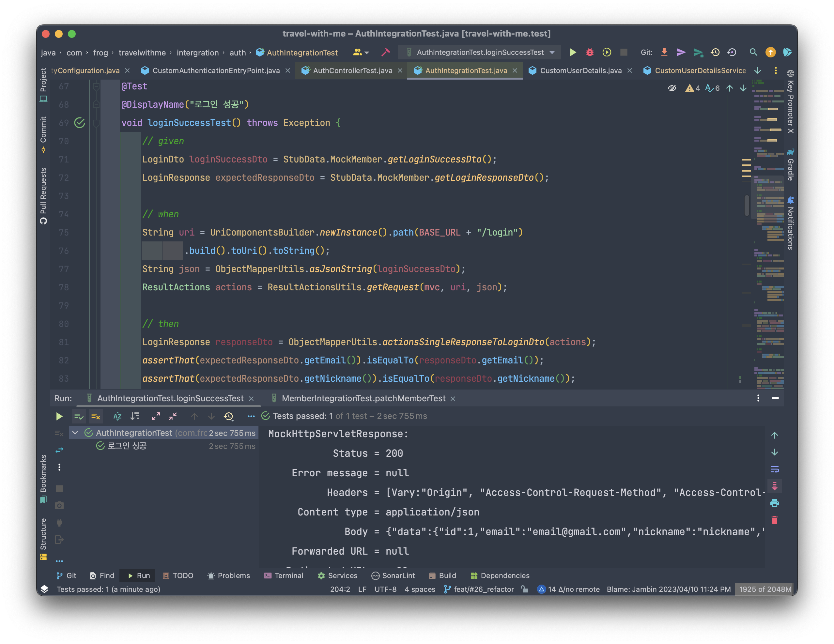834x644 pixels.
Task: Collapse the AuthIntegrationTest result tree node
Action: pyautogui.click(x=75, y=433)
